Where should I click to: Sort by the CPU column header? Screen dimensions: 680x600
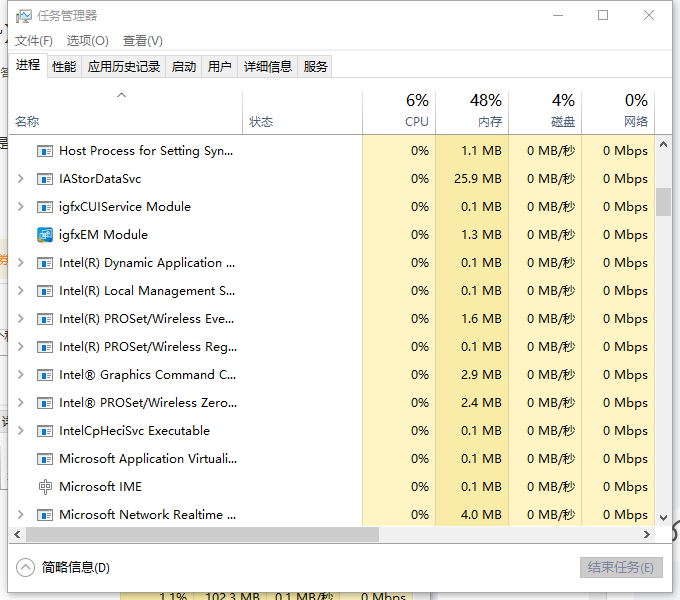[399, 113]
